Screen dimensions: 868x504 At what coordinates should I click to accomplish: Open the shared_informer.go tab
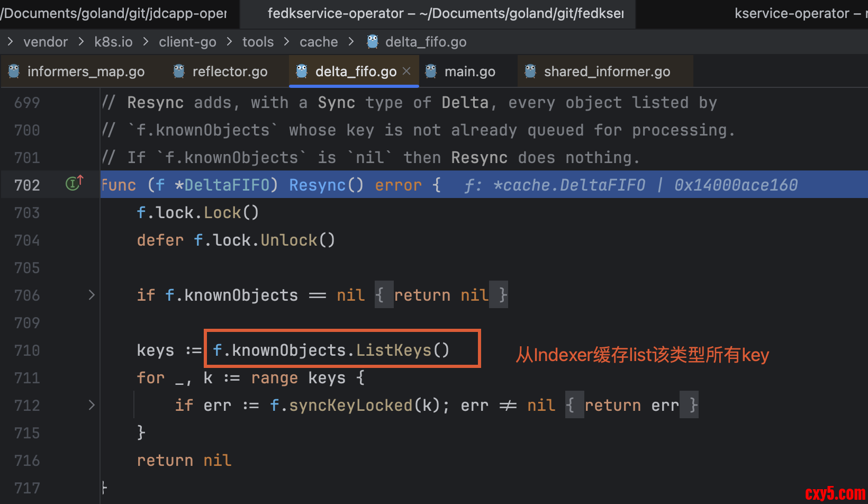pyautogui.click(x=607, y=71)
